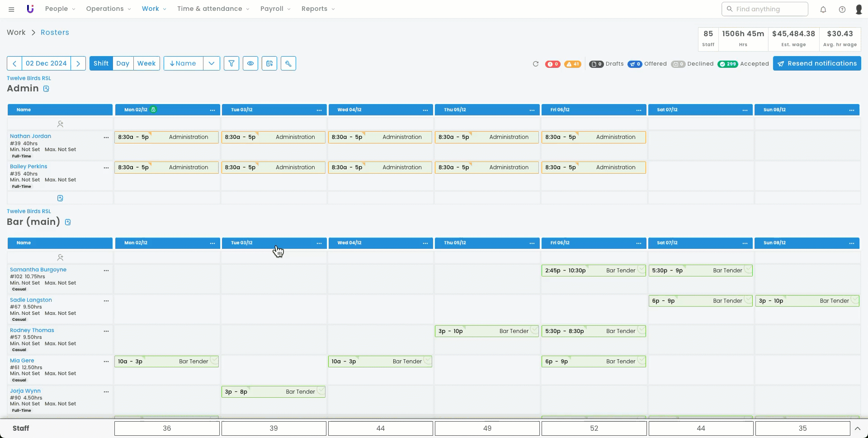Switch roster view to Week

(x=146, y=63)
